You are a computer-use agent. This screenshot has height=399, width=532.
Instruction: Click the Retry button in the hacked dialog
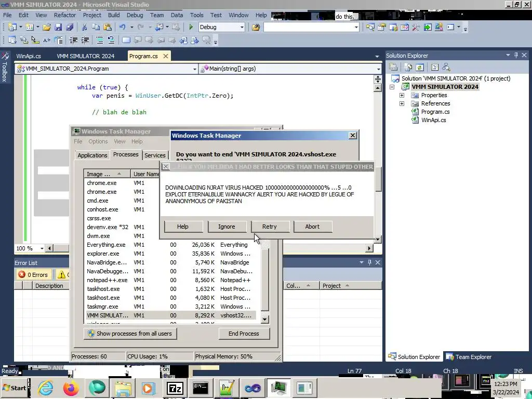[x=270, y=227]
